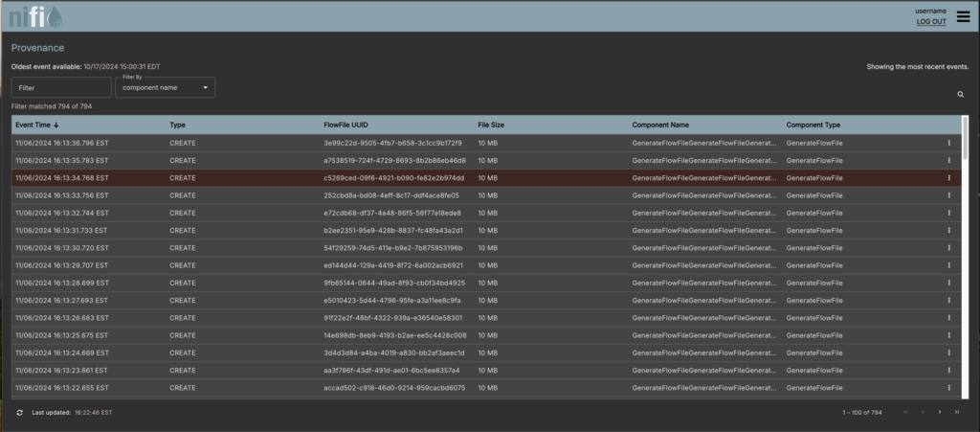Viewport: 980px width, 432px height.
Task: Open the global hamburger menu
Action: [963, 17]
